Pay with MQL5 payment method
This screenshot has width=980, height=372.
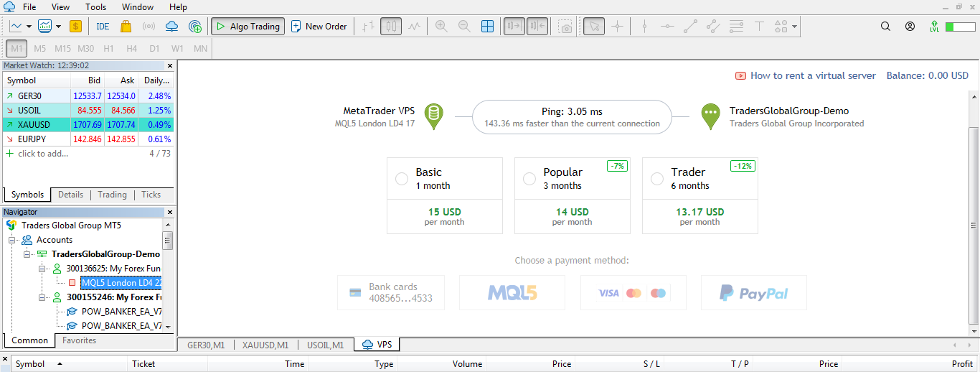pos(512,293)
